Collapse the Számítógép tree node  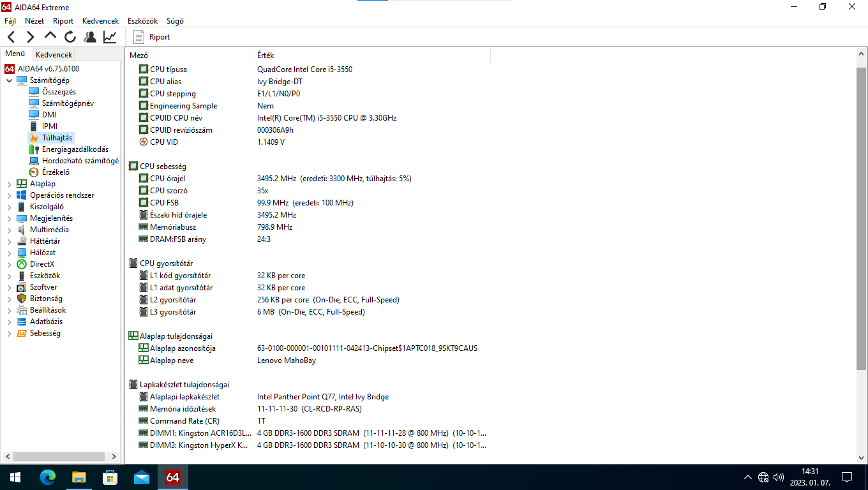point(9,80)
